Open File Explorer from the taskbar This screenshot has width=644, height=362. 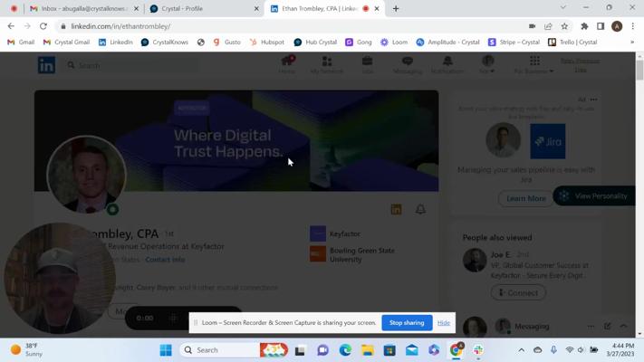point(368,350)
